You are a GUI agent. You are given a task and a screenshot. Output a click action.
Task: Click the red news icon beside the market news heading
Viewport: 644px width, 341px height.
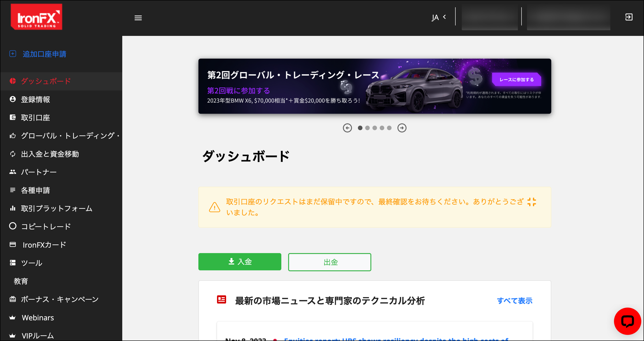click(222, 300)
